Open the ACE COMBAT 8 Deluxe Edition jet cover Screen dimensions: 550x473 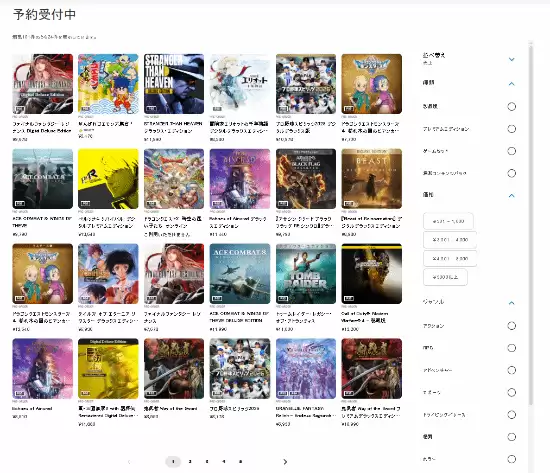(x=240, y=274)
